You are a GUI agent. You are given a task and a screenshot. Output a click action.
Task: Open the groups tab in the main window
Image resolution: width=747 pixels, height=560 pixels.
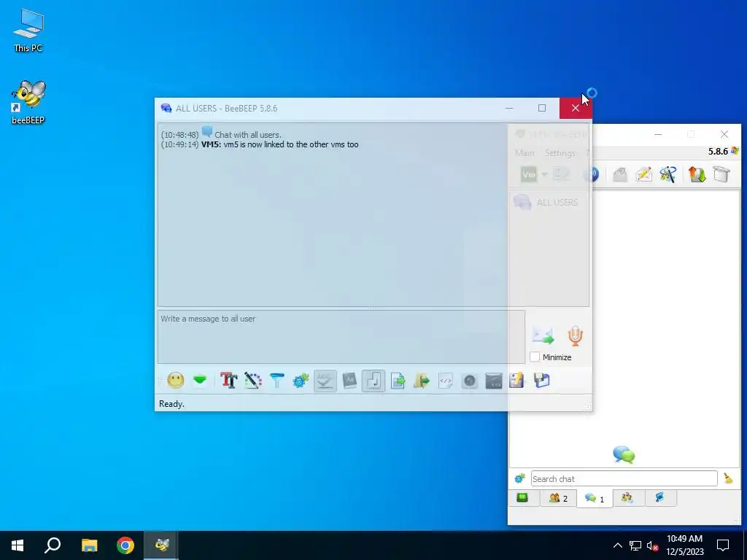tap(627, 498)
